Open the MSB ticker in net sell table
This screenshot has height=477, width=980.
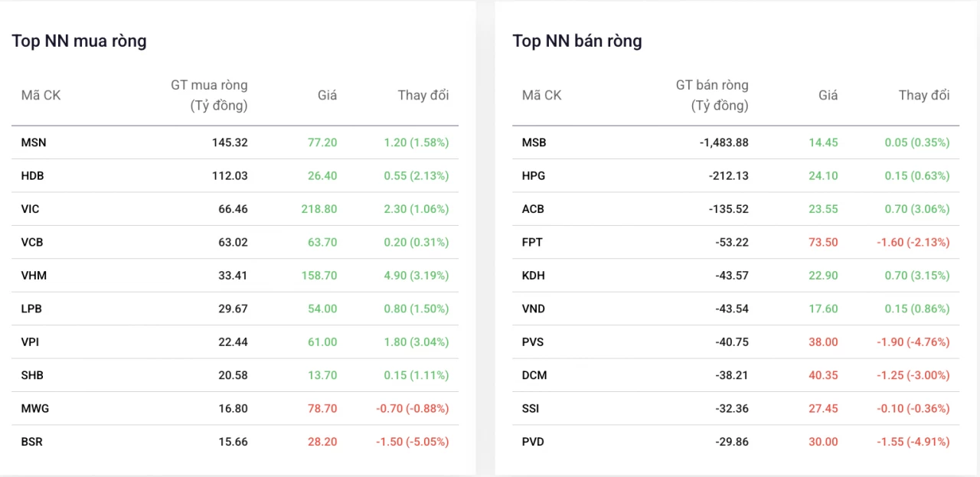click(534, 142)
